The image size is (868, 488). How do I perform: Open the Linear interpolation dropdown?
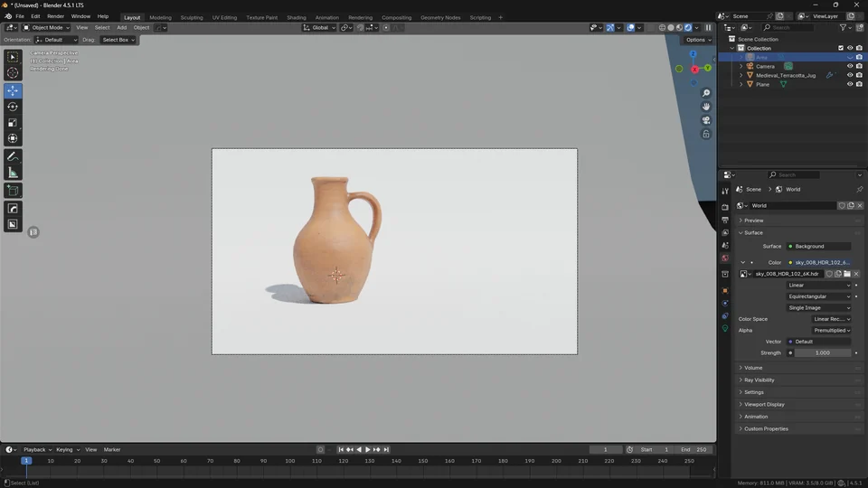pos(819,286)
